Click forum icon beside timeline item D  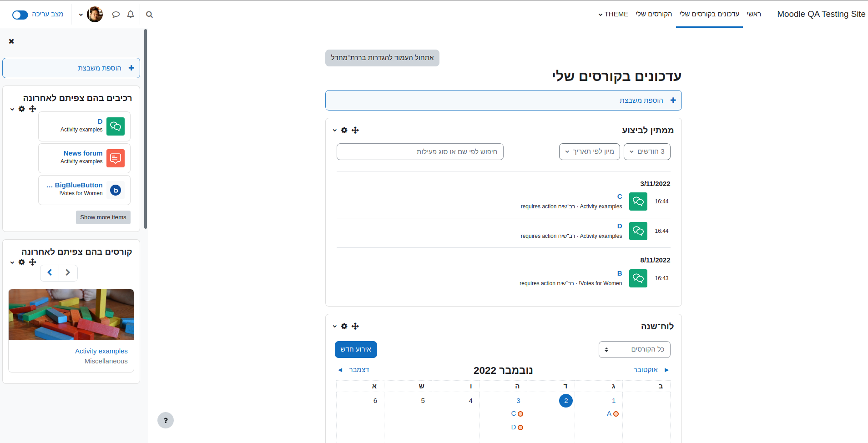point(638,231)
